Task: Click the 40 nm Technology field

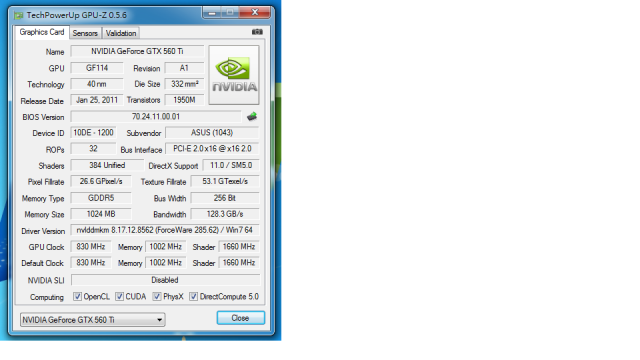Action: click(97, 84)
